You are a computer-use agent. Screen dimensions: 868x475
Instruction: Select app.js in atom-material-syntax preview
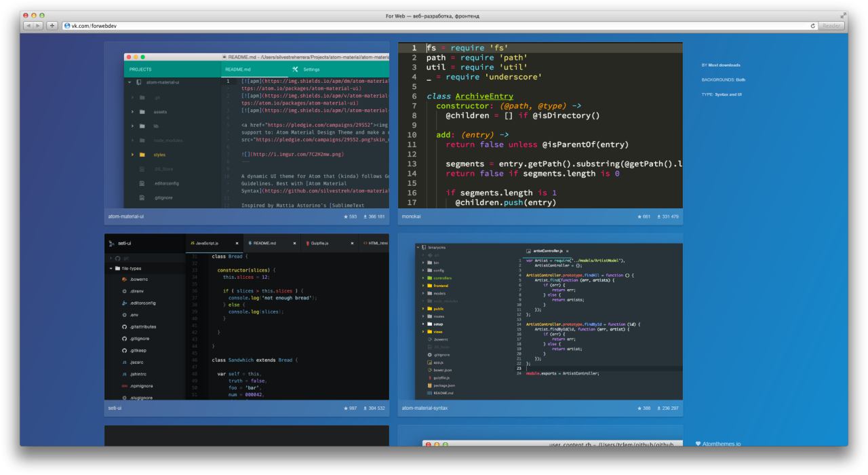coord(434,362)
